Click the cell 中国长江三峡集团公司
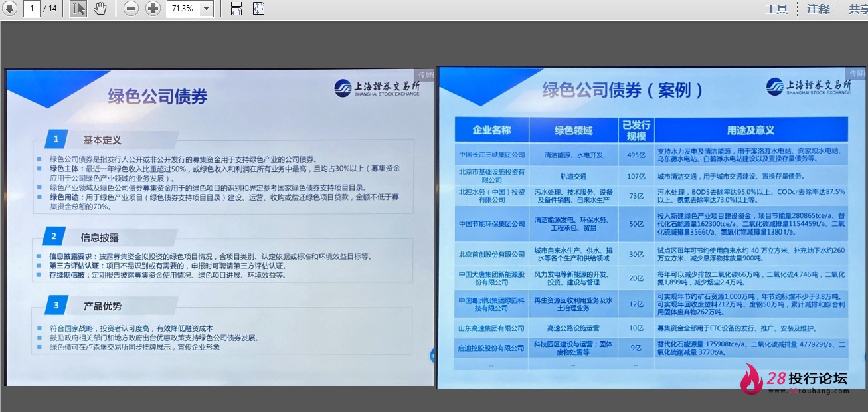868x412 pixels. pos(491,155)
